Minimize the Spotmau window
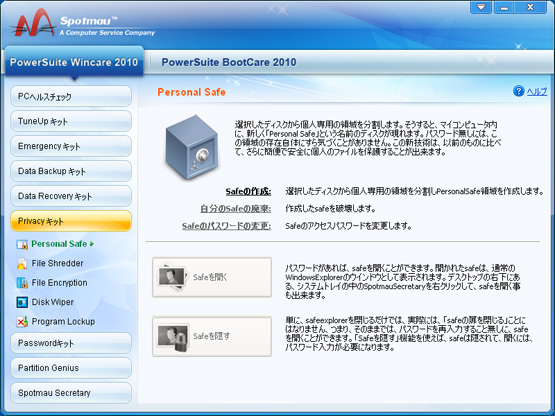 click(504, 7)
